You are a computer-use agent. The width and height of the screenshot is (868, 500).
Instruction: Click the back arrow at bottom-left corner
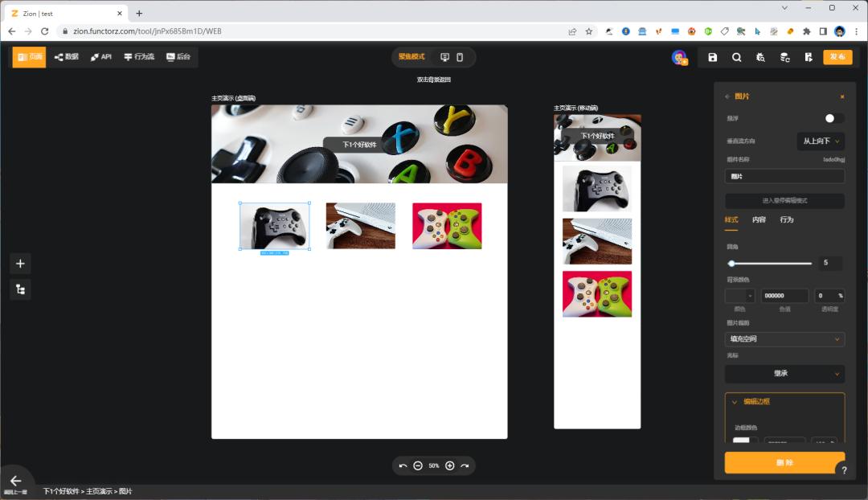tap(16, 481)
